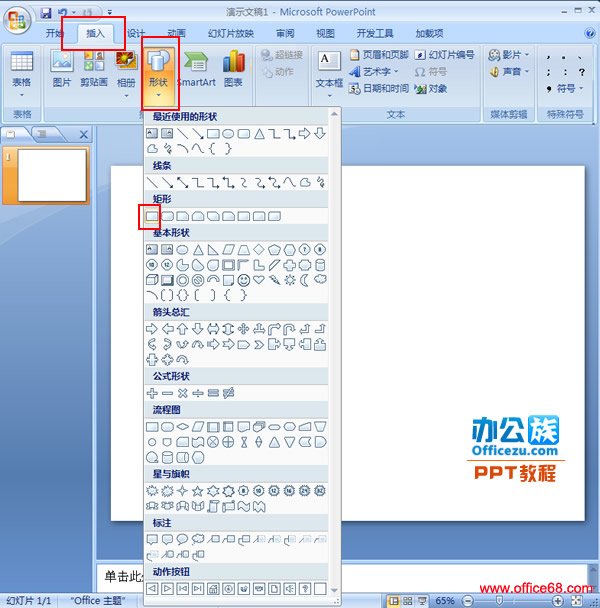Open the 审阅 ribbon tab
Viewport: 600px width, 608px height.
(285, 33)
